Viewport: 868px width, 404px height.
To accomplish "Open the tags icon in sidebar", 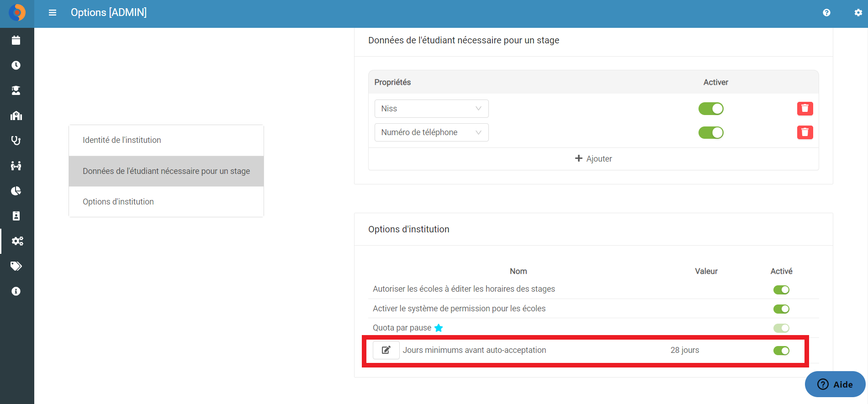I will point(16,266).
